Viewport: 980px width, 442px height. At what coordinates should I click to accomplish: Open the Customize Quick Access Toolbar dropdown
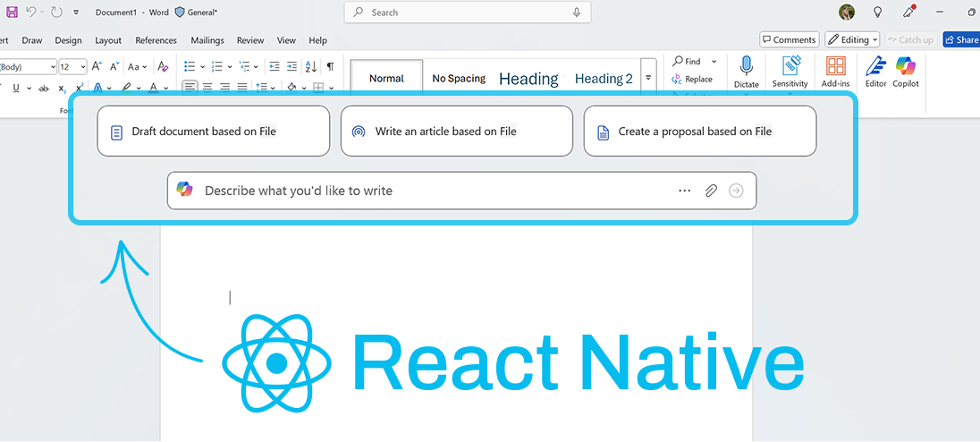coord(76,12)
